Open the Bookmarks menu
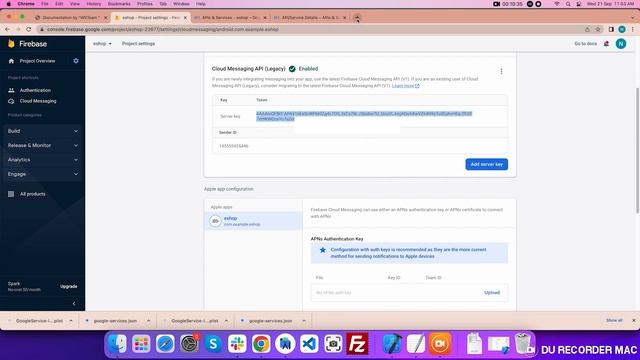Screen dimensions: 640x360 (119, 4)
